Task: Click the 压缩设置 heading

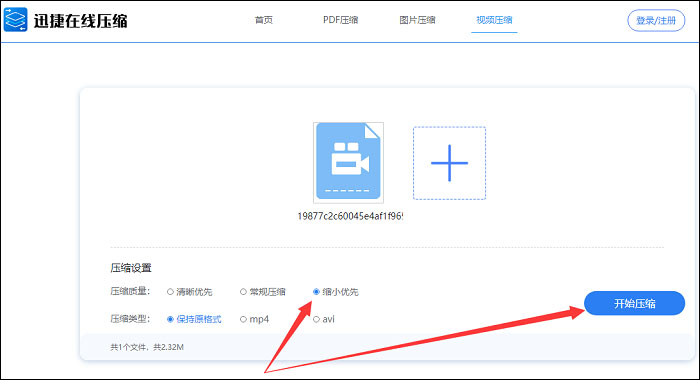Action: [x=131, y=267]
